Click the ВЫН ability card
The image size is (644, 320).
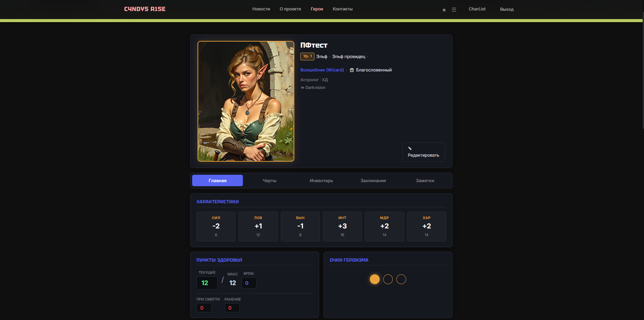(300, 226)
